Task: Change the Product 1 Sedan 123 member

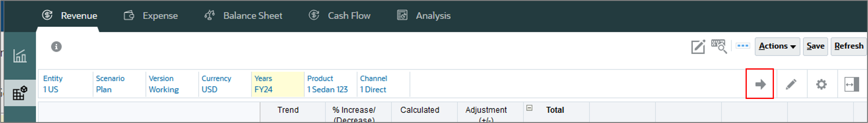Action: 327,90
